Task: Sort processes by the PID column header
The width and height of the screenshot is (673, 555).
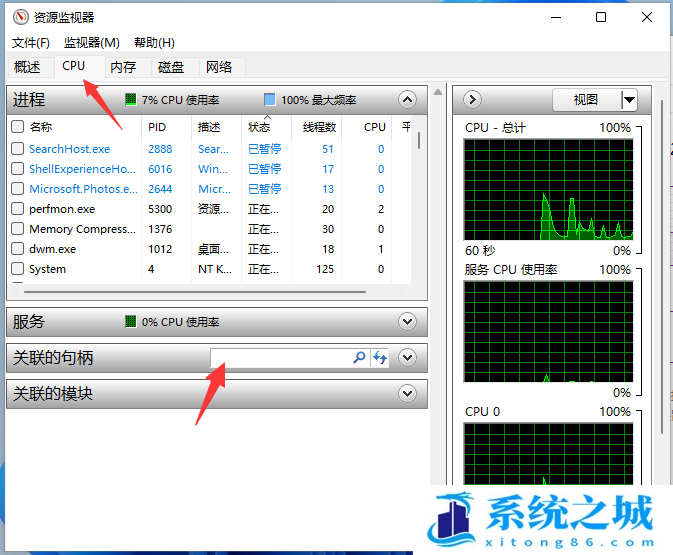Action: [x=157, y=127]
